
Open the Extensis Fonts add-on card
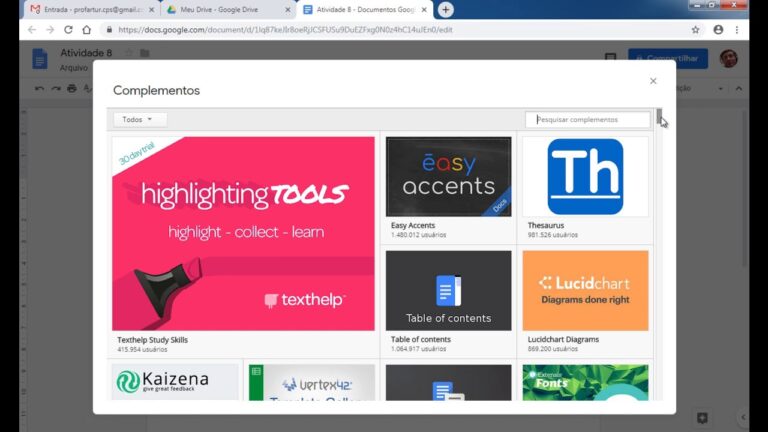[x=585, y=382]
